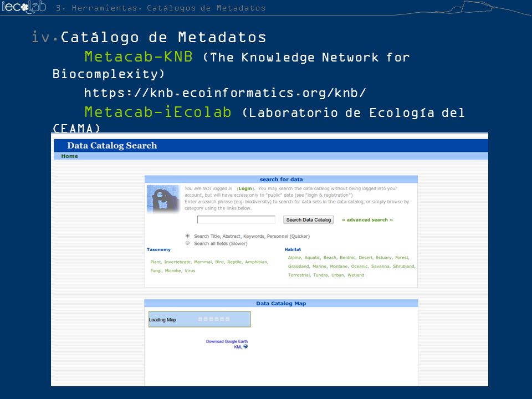The height and width of the screenshot is (399, 532).
Task: Open the Marine habitat link
Action: click(319, 267)
